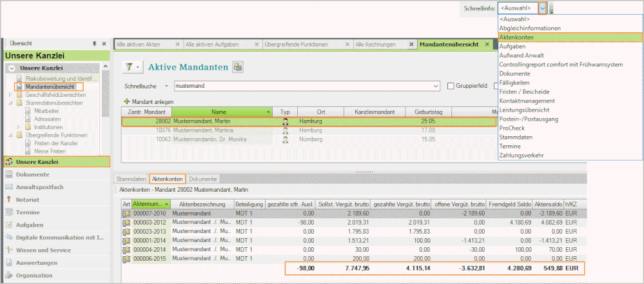Expand the Institutionen folder
644x284 pixels.
(19, 127)
